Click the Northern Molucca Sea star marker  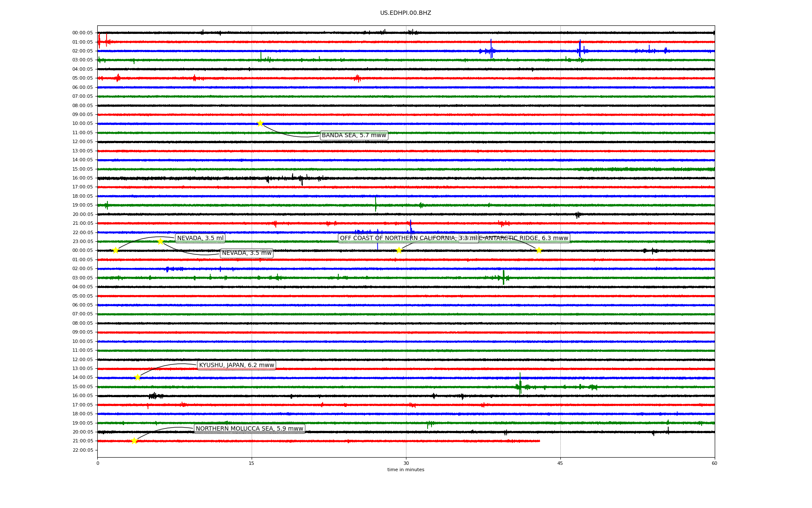(134, 441)
